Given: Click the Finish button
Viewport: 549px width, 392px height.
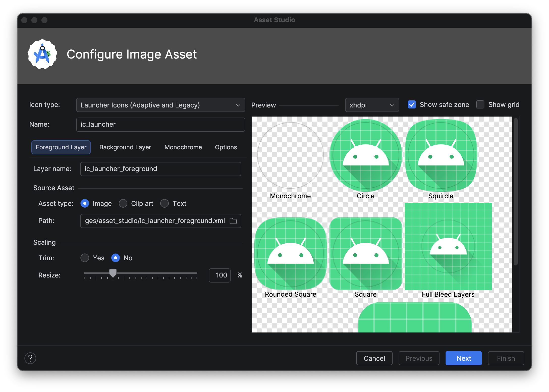Looking at the screenshot, I should [506, 358].
